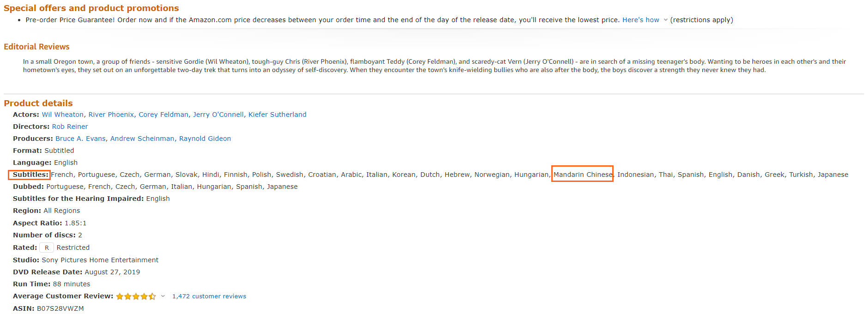Open producer Bruce A. Evans link
This screenshot has width=868, height=314.
(81, 139)
